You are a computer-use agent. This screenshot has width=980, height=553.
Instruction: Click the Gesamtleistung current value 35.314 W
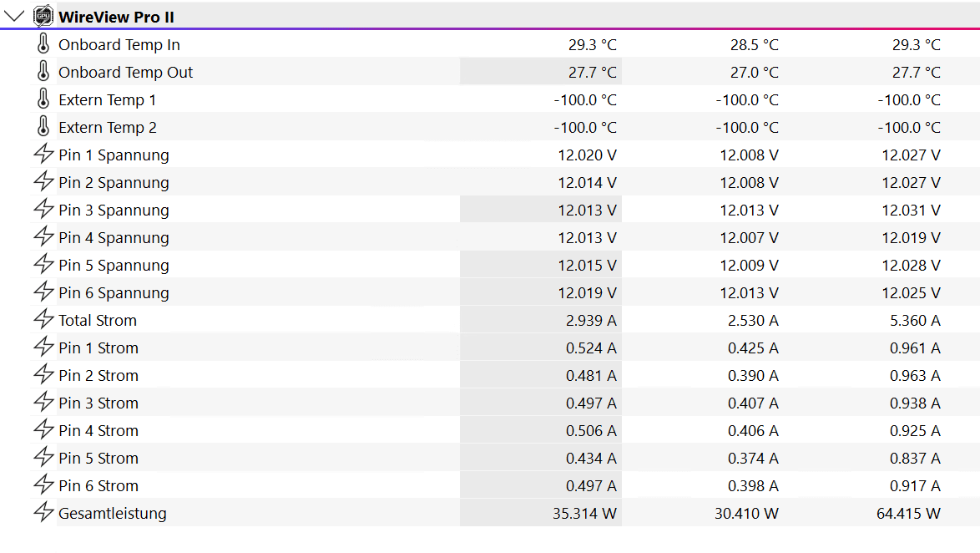(x=584, y=513)
